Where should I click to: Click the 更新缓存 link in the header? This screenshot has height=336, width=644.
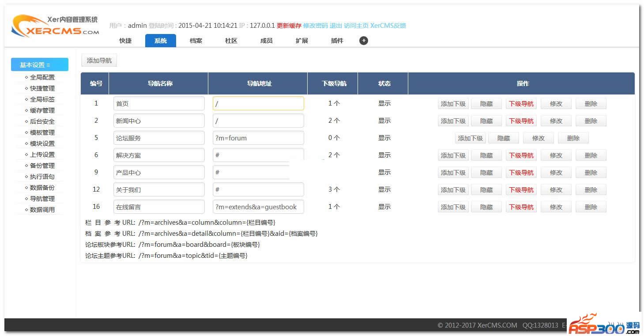click(289, 26)
